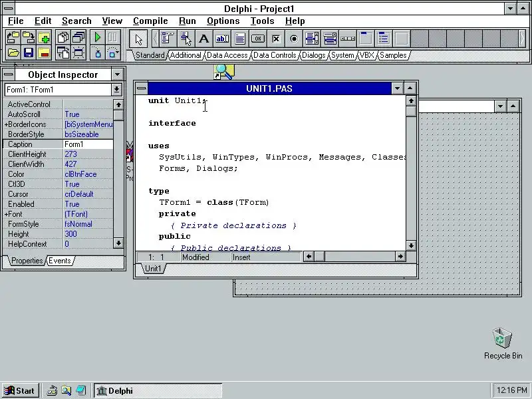
Task: Click code editor vertical scroll-down arrow
Action: click(411, 245)
